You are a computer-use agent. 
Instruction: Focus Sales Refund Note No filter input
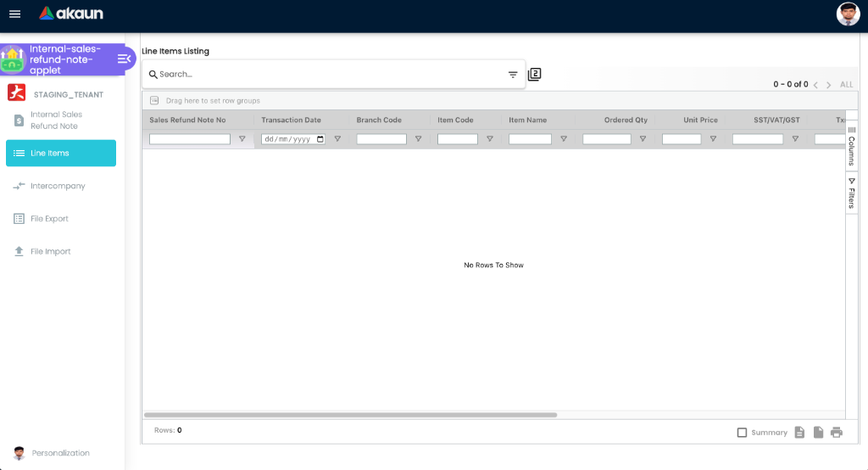point(190,139)
